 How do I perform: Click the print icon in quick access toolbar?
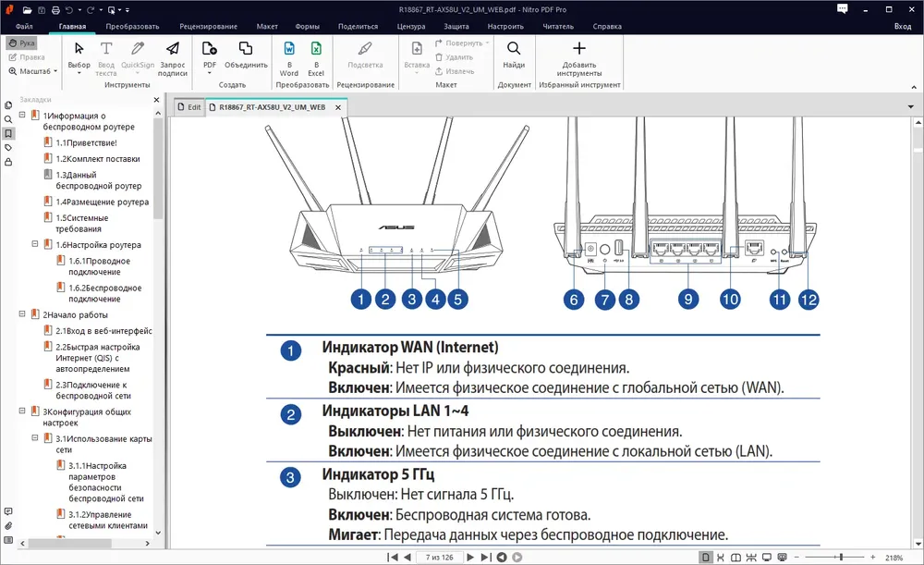(x=55, y=10)
